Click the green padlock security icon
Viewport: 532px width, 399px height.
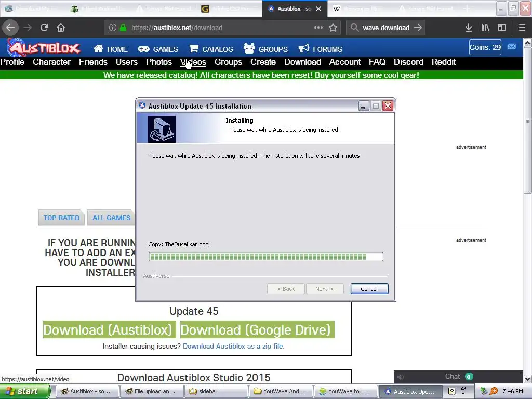pyautogui.click(x=123, y=28)
